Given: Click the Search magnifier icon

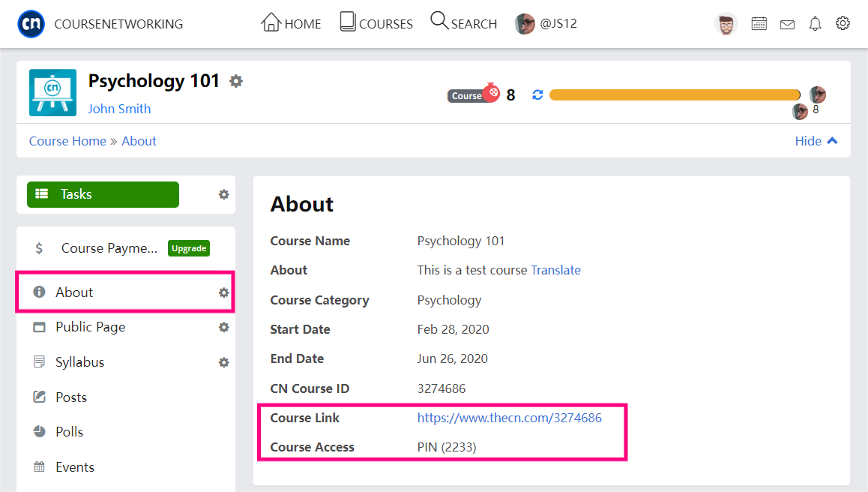Looking at the screenshot, I should (x=439, y=20).
